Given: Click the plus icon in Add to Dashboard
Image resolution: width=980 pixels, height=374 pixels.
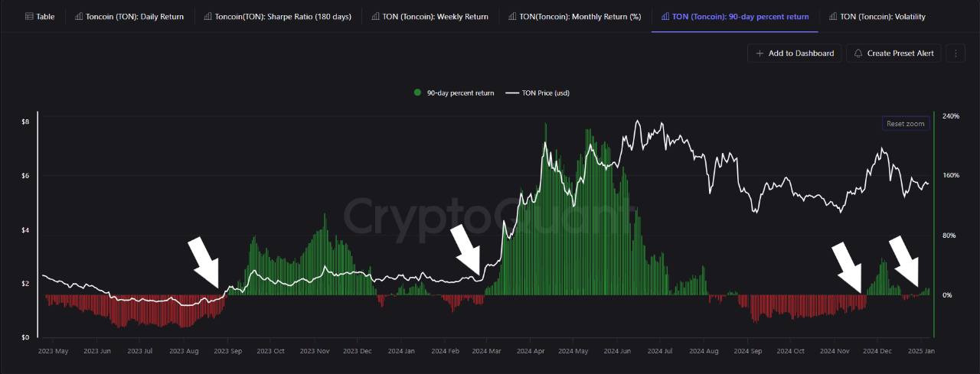Looking at the screenshot, I should (759, 54).
